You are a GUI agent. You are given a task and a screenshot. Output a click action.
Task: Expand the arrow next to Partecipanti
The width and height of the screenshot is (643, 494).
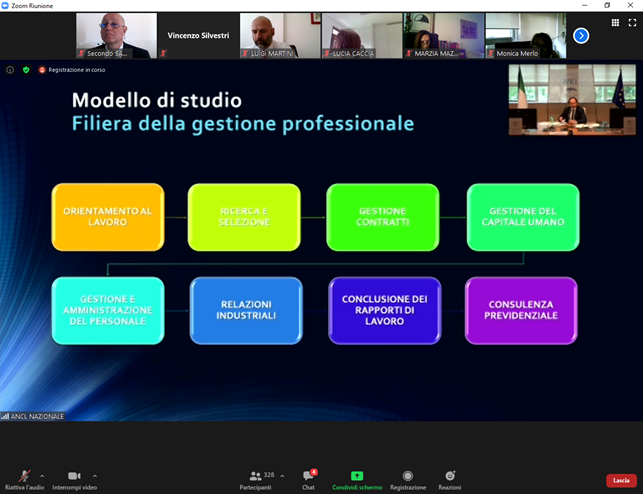pyautogui.click(x=282, y=476)
